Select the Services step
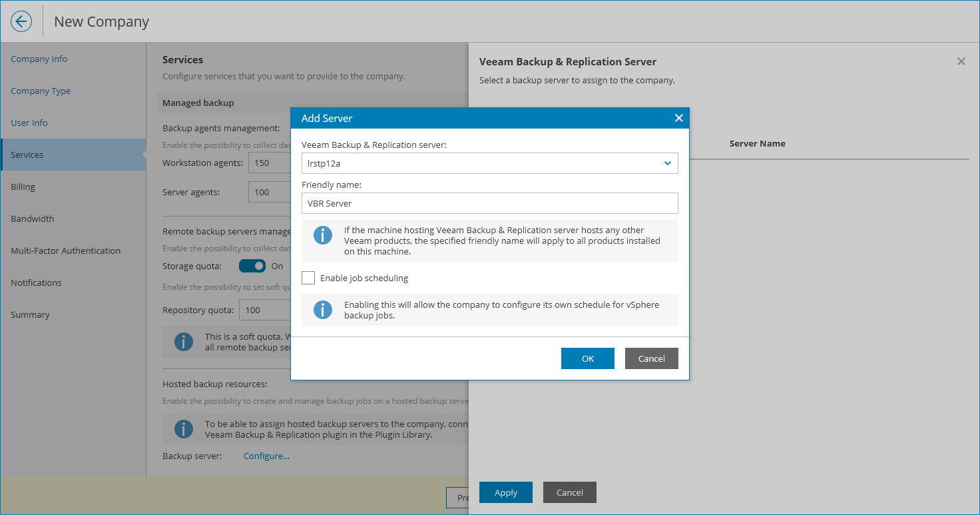This screenshot has width=980, height=515. [73, 155]
